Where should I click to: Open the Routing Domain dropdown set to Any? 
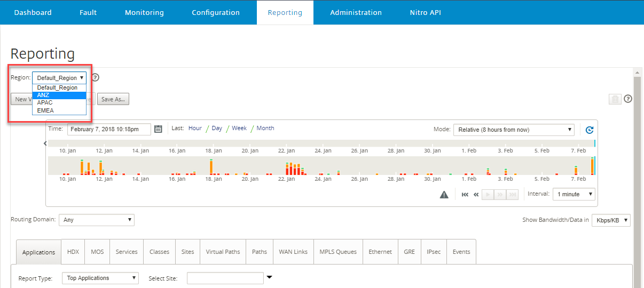click(97, 220)
